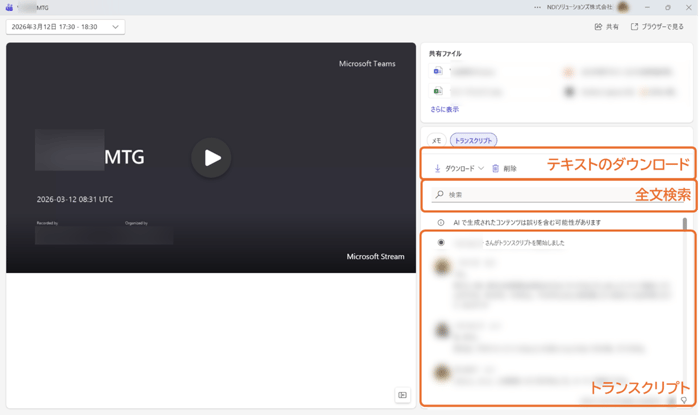Open the meeting date and time dropdown
The width and height of the screenshot is (700, 415).
point(65,27)
